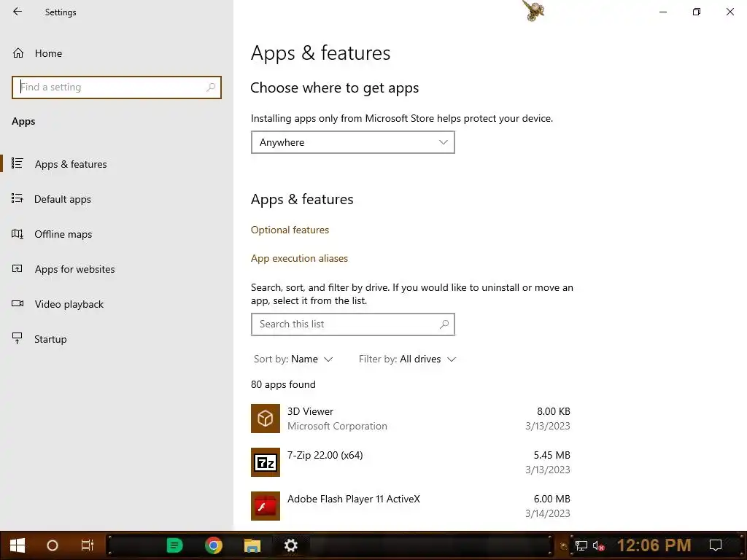This screenshot has height=560, width=747.
Task: Open Cortana circle on taskbar
Action: point(53,545)
